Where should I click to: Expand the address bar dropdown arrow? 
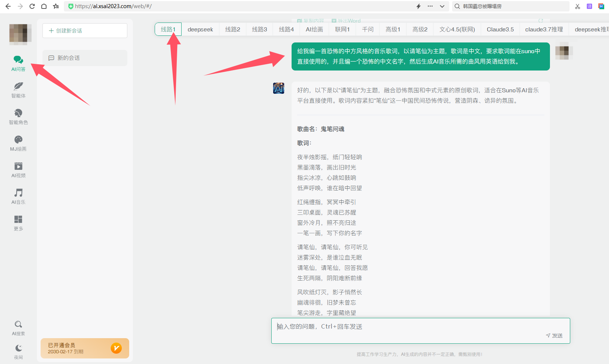click(442, 6)
